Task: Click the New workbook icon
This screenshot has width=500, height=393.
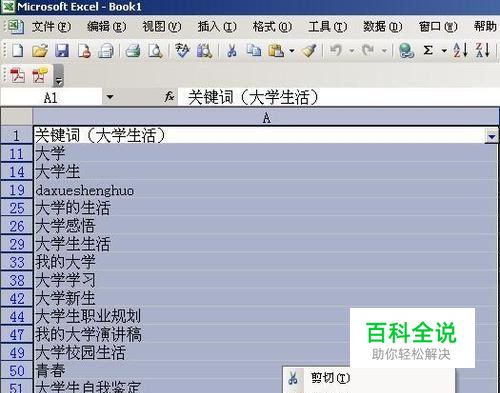Action: pos(17,51)
